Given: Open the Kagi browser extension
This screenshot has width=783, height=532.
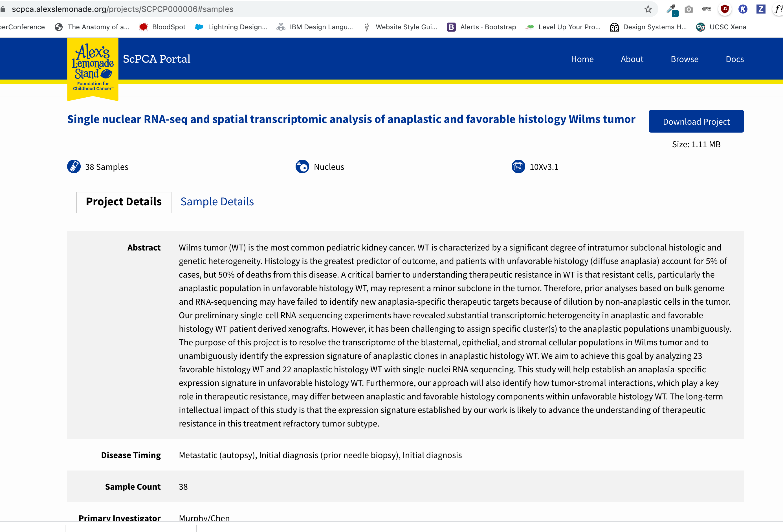Looking at the screenshot, I should [x=743, y=9].
